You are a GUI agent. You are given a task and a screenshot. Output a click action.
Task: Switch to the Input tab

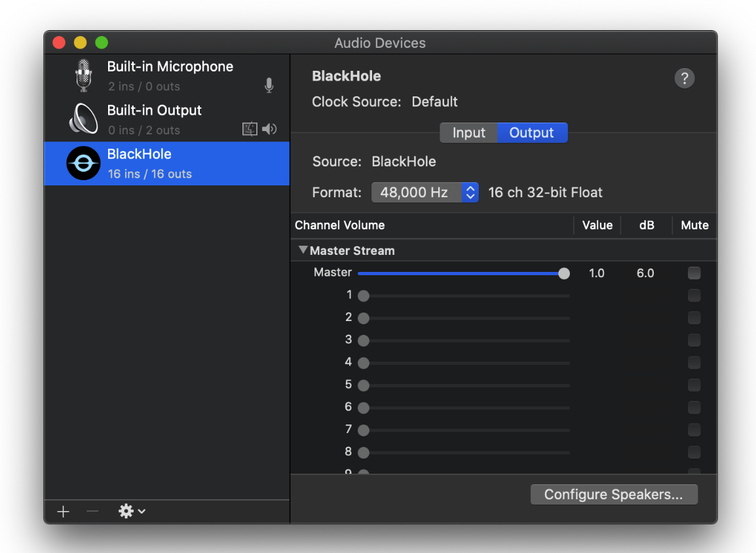point(468,133)
